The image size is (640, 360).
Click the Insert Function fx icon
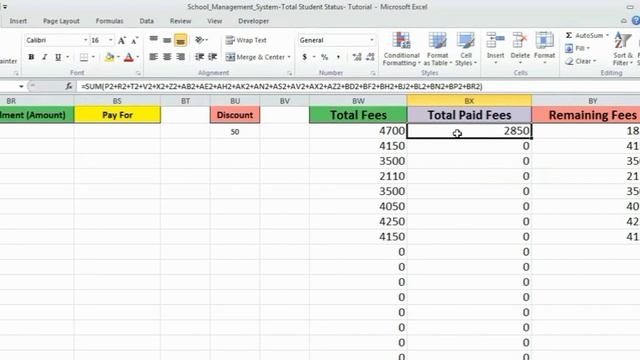point(69,86)
